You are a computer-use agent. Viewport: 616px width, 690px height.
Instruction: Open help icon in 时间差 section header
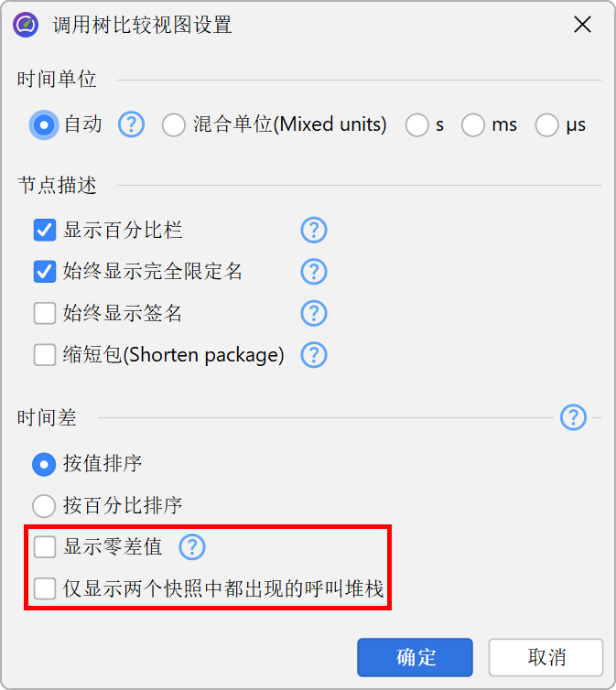pos(573,417)
